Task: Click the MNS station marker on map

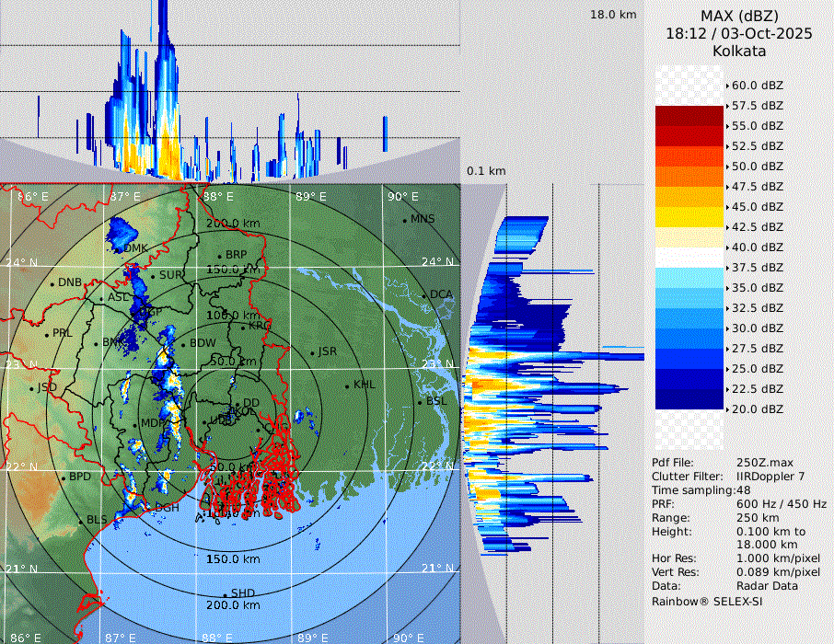Action: click(405, 220)
